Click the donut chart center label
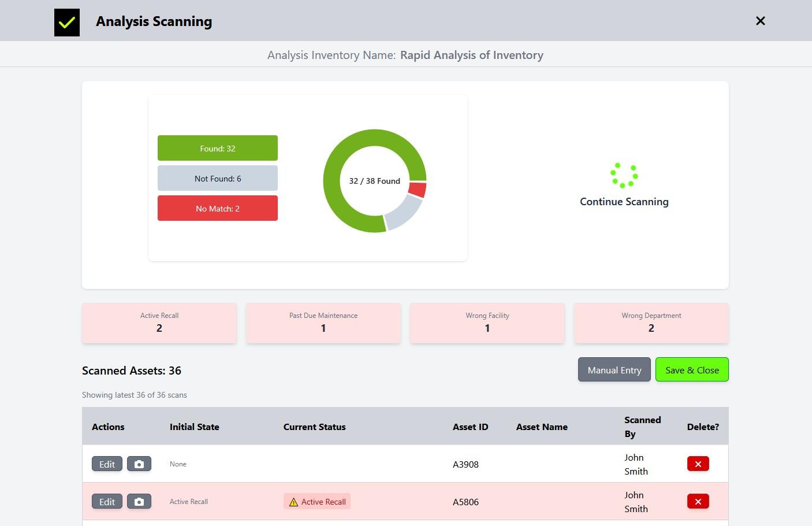Image resolution: width=812 pixels, height=526 pixels. (x=374, y=181)
